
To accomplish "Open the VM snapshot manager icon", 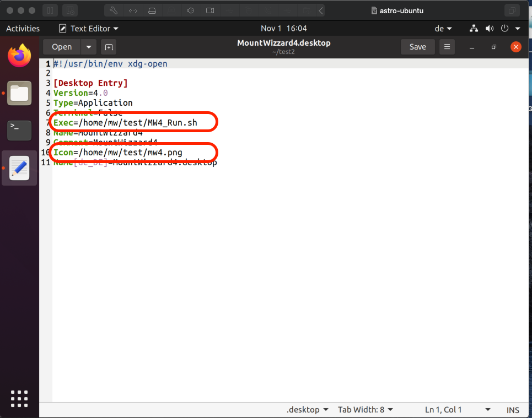I will pyautogui.click(x=70, y=10).
